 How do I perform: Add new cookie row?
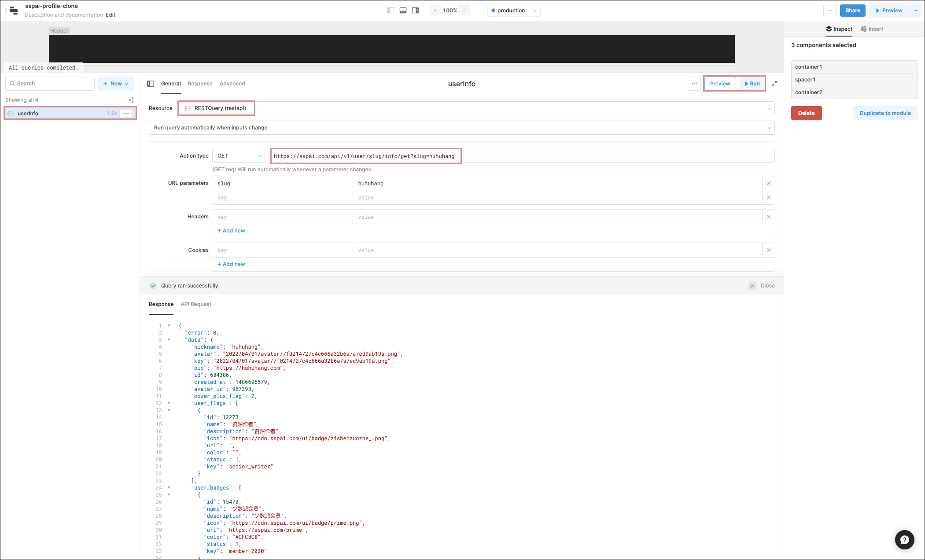click(231, 264)
